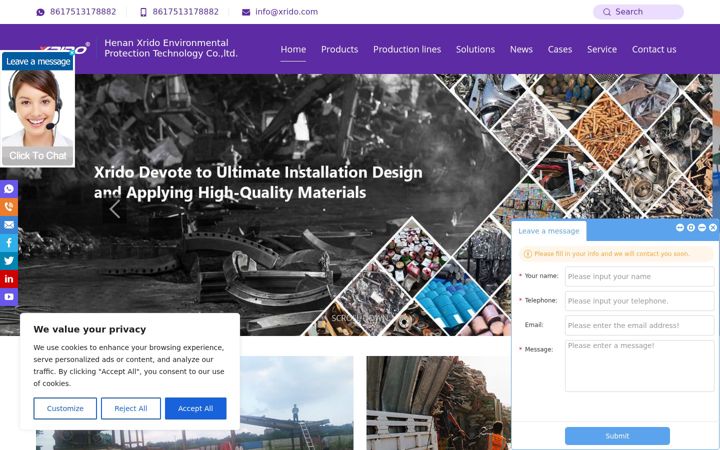Open the LinkedIn sidebar icon
The image size is (720, 450).
click(9, 279)
